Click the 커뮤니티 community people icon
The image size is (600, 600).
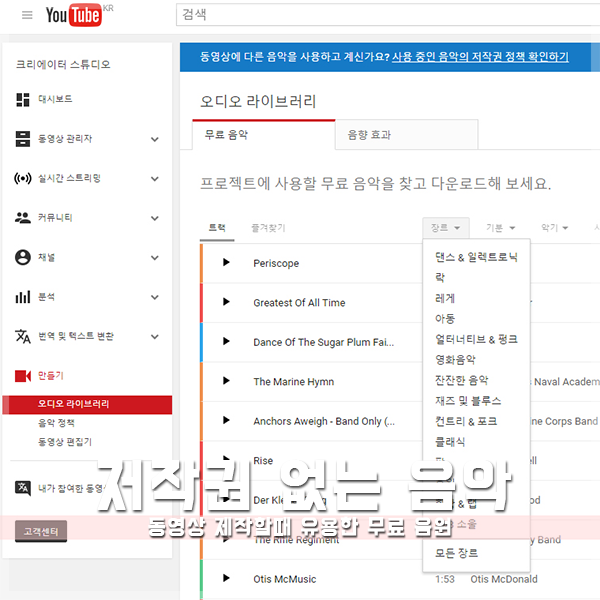(x=23, y=218)
